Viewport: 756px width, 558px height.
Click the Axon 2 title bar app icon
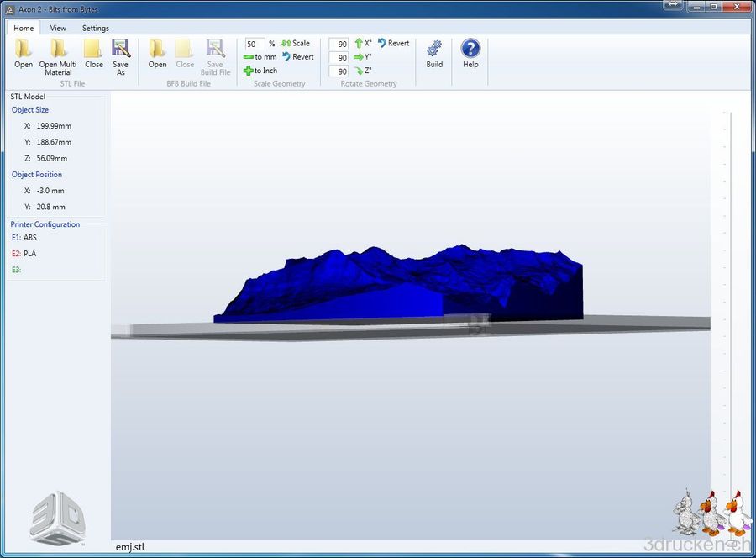[9, 9]
